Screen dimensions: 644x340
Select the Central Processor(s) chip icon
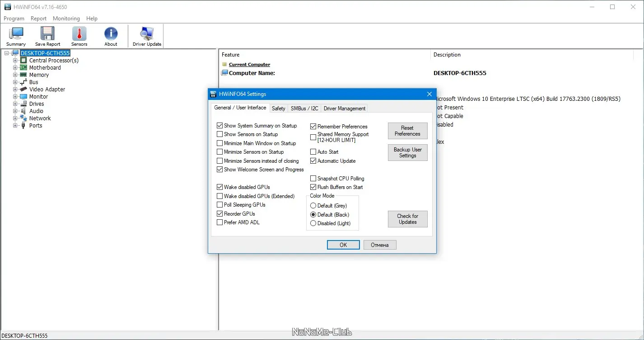click(x=23, y=61)
